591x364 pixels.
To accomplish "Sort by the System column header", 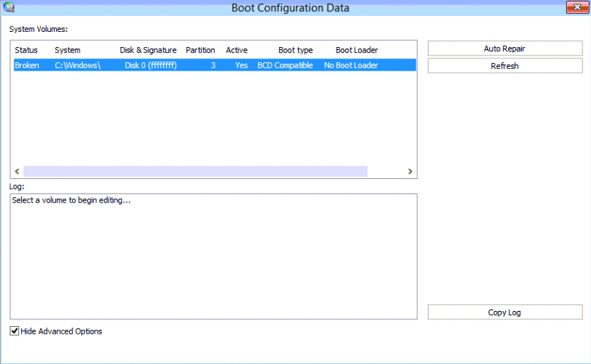I will (x=68, y=50).
